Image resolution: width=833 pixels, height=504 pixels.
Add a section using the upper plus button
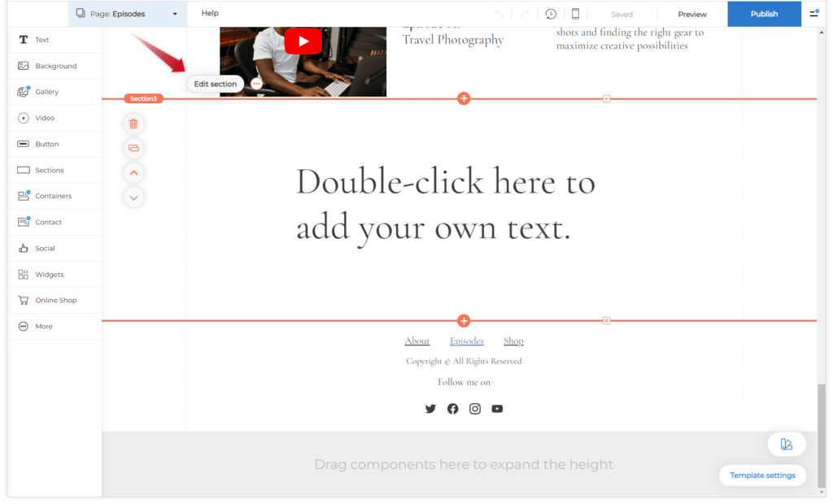[x=464, y=98]
